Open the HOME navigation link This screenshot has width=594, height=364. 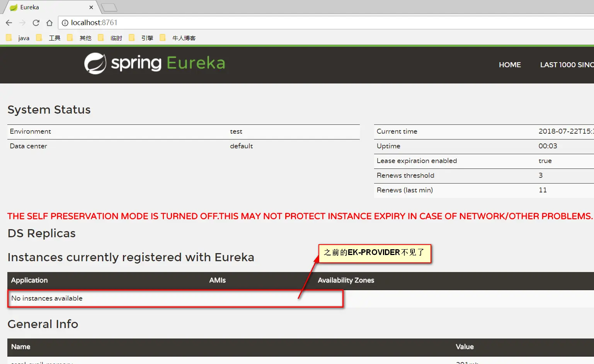pyautogui.click(x=510, y=65)
